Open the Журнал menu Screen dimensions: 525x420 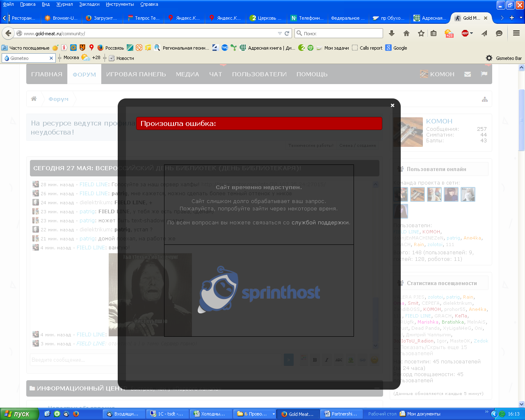pyautogui.click(x=65, y=4)
